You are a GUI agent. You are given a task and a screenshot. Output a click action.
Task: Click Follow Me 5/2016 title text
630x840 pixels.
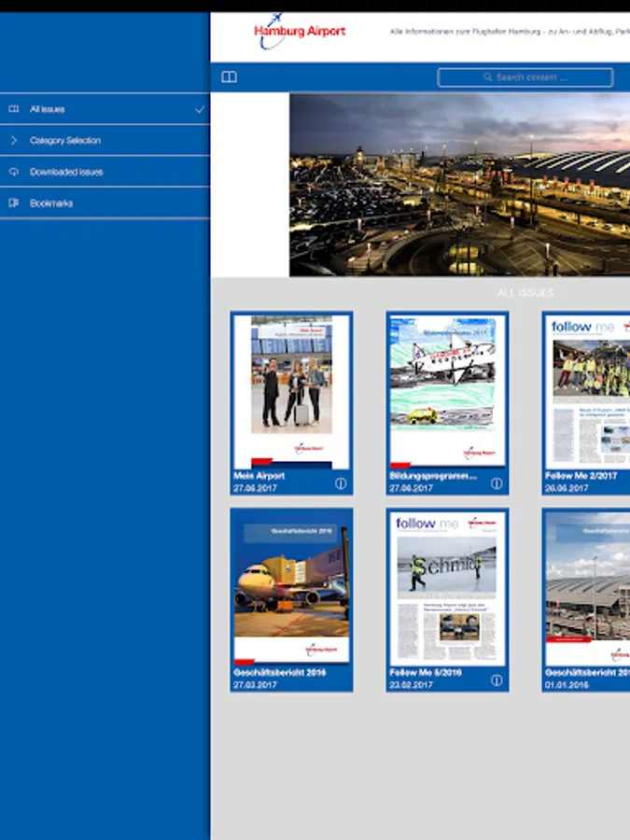point(426,672)
